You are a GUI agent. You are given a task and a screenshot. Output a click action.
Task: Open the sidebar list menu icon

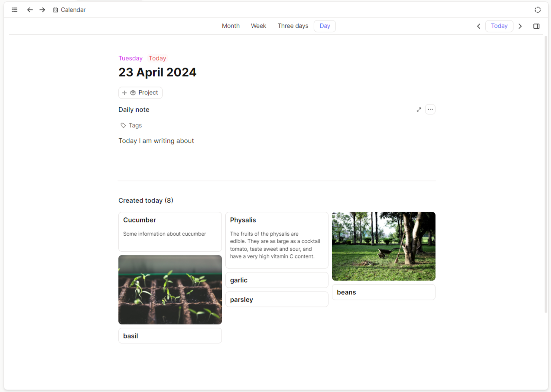point(15,10)
